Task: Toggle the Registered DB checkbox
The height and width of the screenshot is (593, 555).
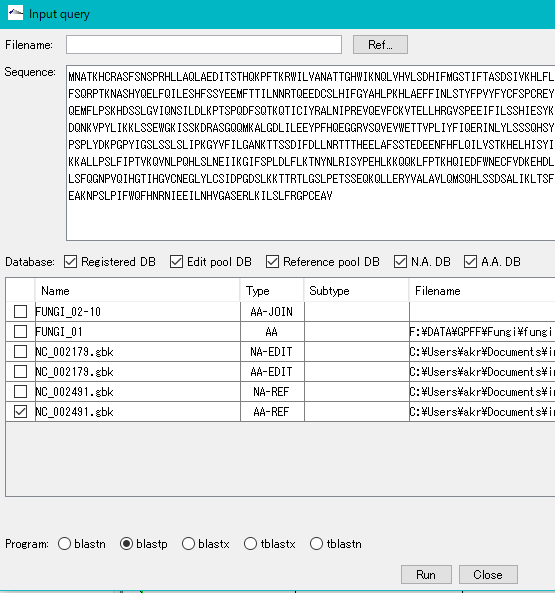Action: point(70,262)
